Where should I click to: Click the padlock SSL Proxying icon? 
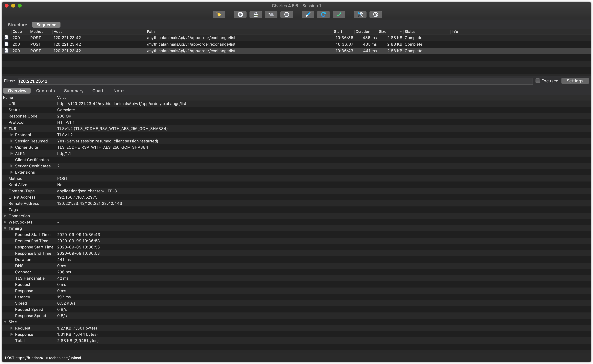tap(256, 15)
